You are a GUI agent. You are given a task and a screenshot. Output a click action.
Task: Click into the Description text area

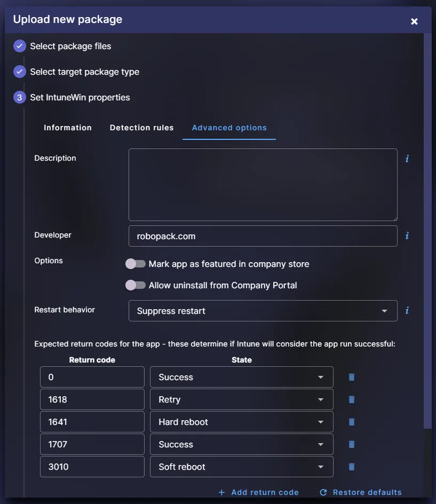[263, 185]
